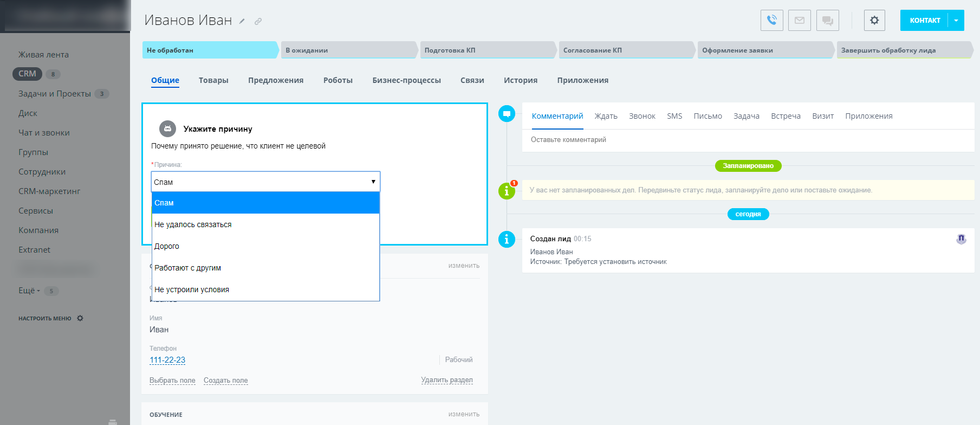
Task: Click the copy link icon beside name
Action: click(x=258, y=22)
